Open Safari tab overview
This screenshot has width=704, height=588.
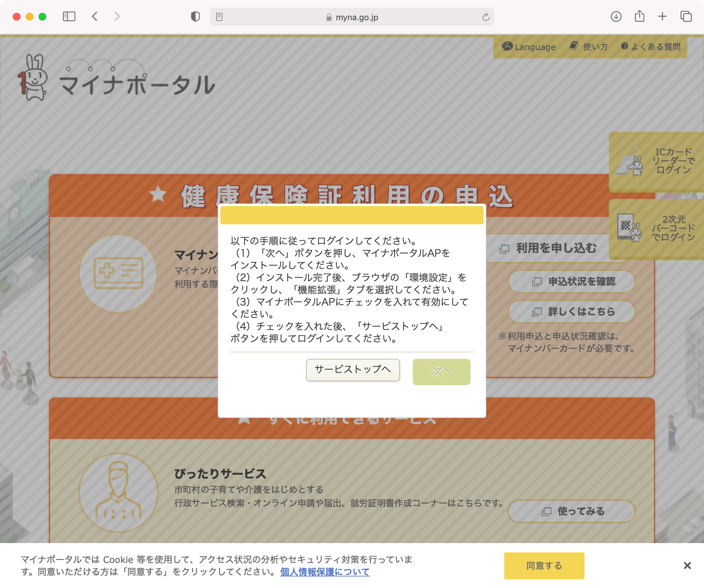click(x=686, y=16)
